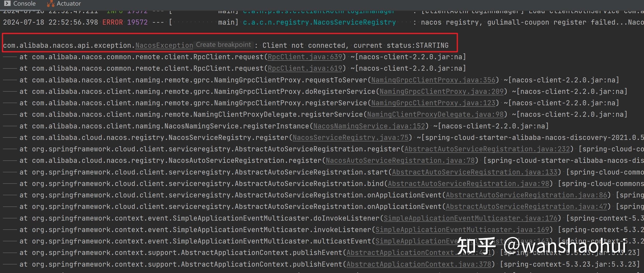The image size is (644, 273).
Task: Click [nacos-client-2.2.0.jar:na] on RpcClient.java:639 line
Action: (x=410, y=57)
